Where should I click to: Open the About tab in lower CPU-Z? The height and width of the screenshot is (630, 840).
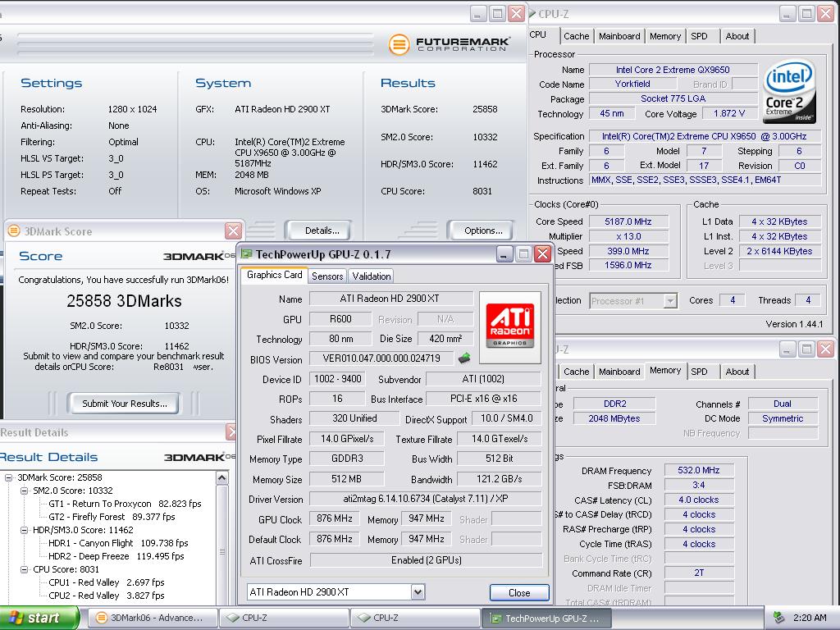point(737,372)
